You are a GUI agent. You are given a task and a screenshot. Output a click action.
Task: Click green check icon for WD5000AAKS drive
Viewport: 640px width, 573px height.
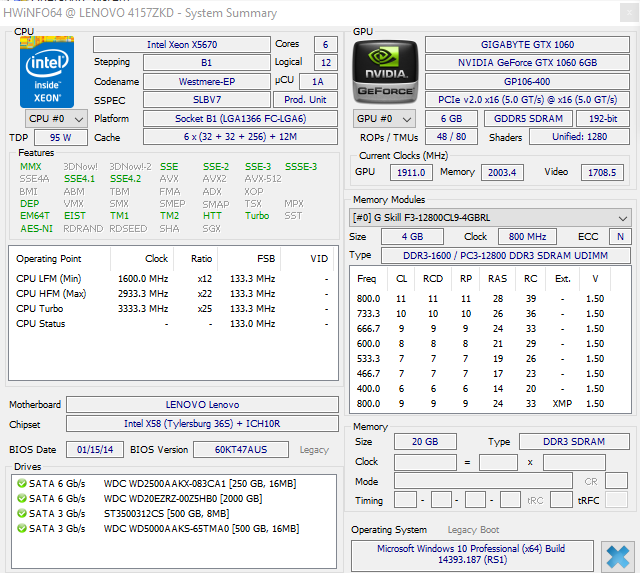click(x=20, y=528)
